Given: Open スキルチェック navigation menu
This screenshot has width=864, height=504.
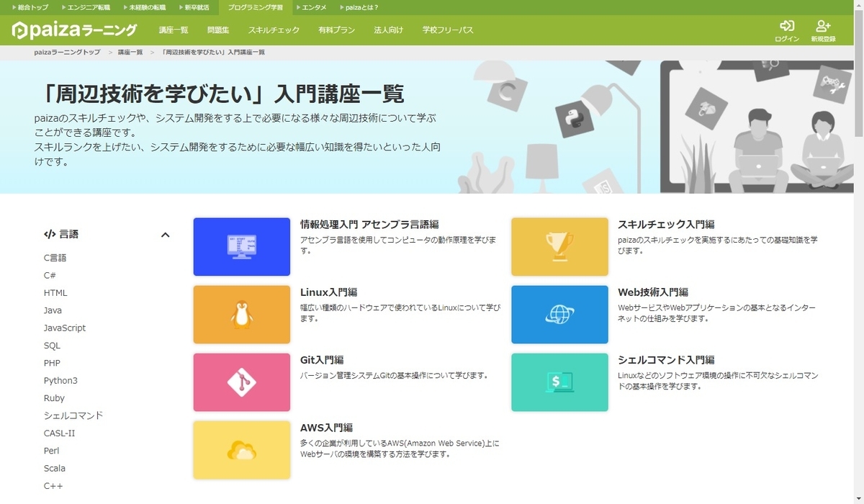Looking at the screenshot, I should [274, 30].
